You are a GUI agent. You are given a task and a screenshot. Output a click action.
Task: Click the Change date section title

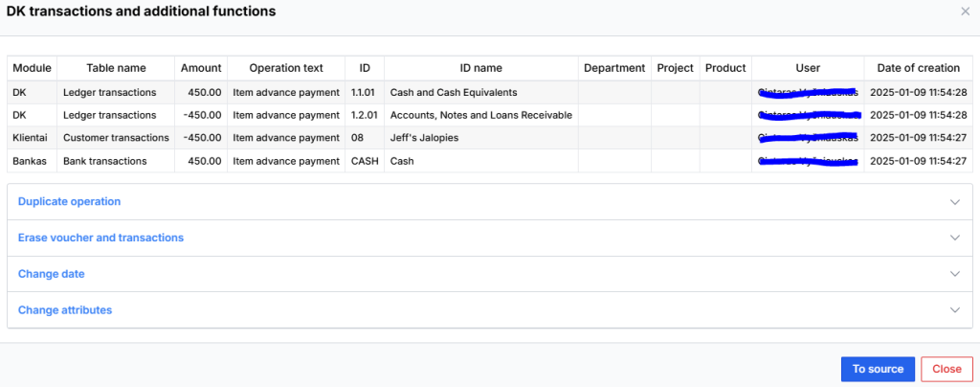click(51, 274)
